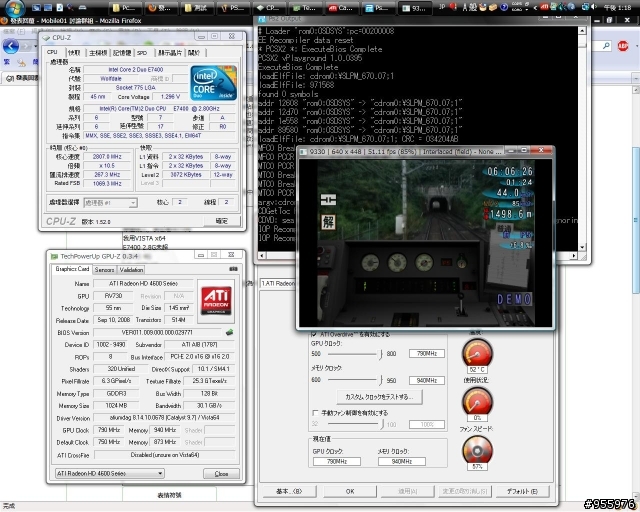Image resolution: width=640 pixels, height=512 pixels.
Task: Switch to the Catalyst 'Ca...' taskbar button
Action: point(341,8)
